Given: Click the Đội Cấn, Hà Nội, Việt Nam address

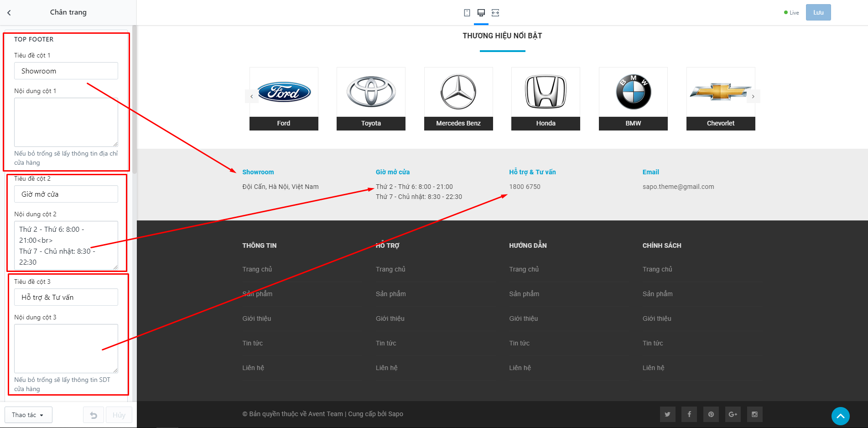Looking at the screenshot, I should coord(281,187).
